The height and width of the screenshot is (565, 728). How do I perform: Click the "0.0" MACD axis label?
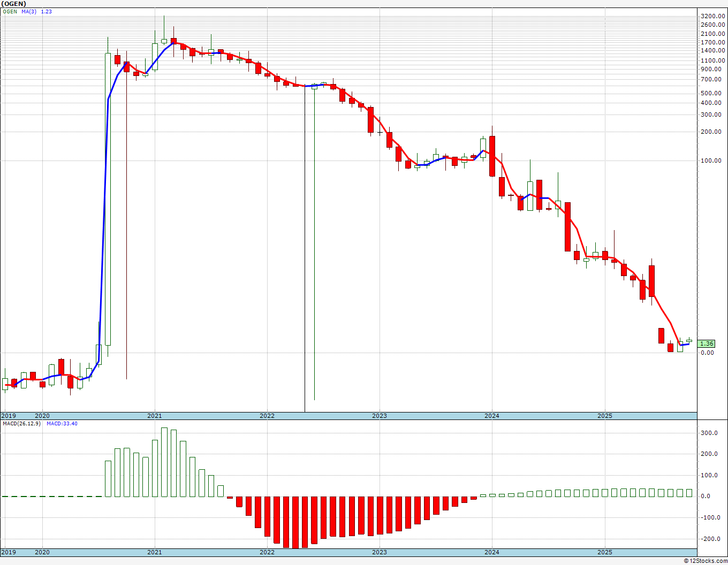click(x=706, y=496)
